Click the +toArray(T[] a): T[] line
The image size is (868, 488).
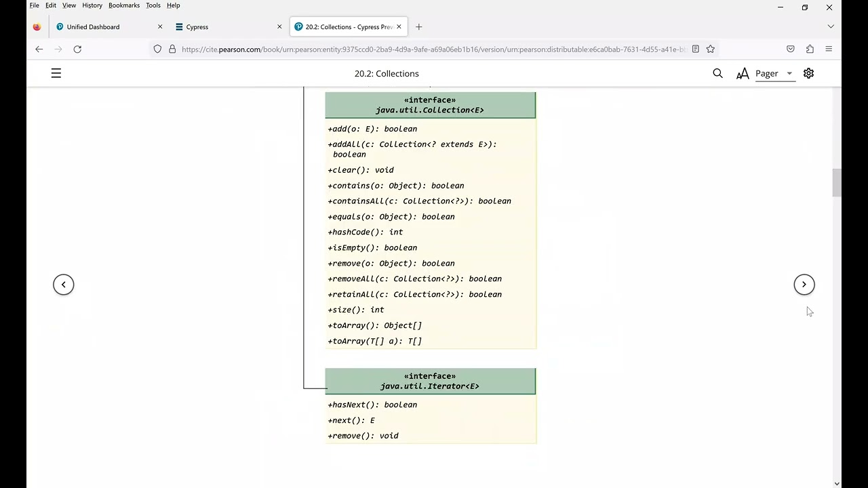(375, 341)
